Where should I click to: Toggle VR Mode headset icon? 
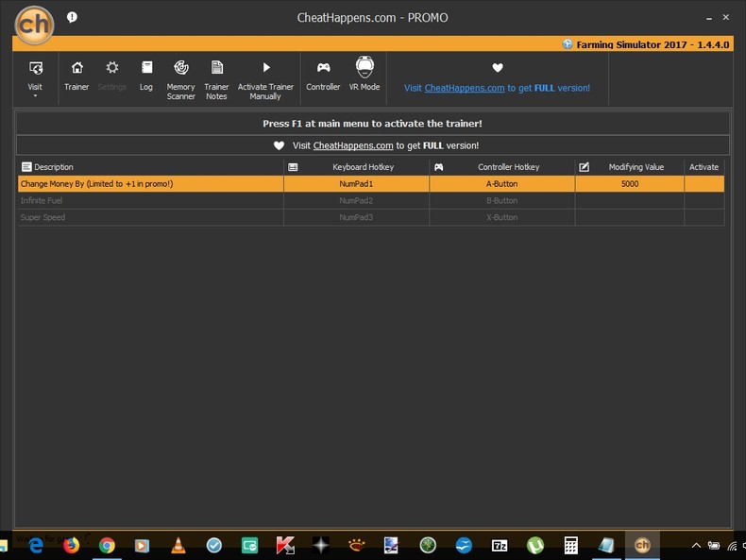click(365, 67)
